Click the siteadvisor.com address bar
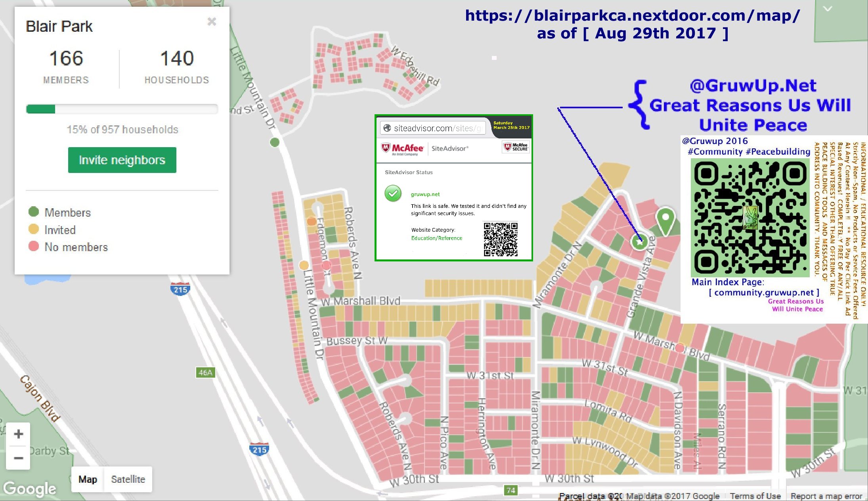This screenshot has width=868, height=501. pyautogui.click(x=433, y=128)
